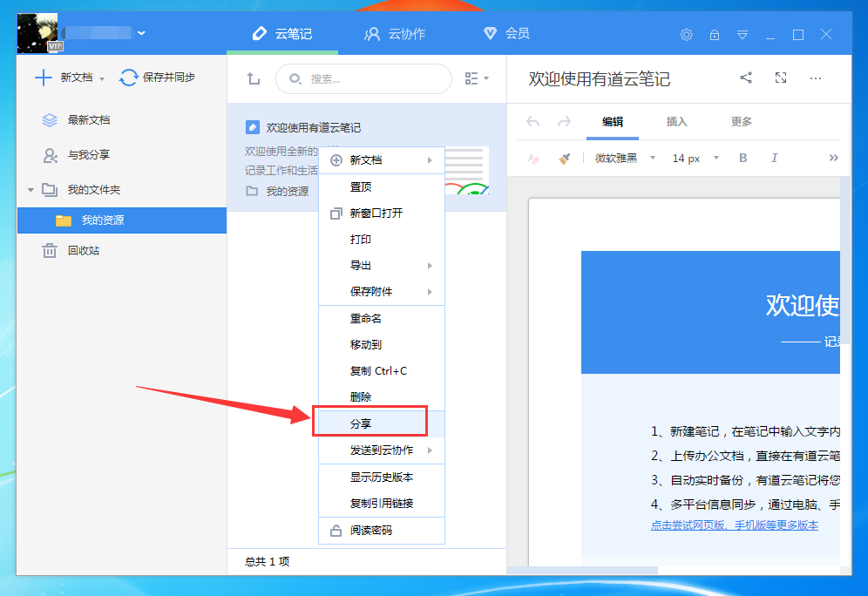Open link 点击尝试网页版、手机版等更多版本
868x596 pixels.
[734, 525]
